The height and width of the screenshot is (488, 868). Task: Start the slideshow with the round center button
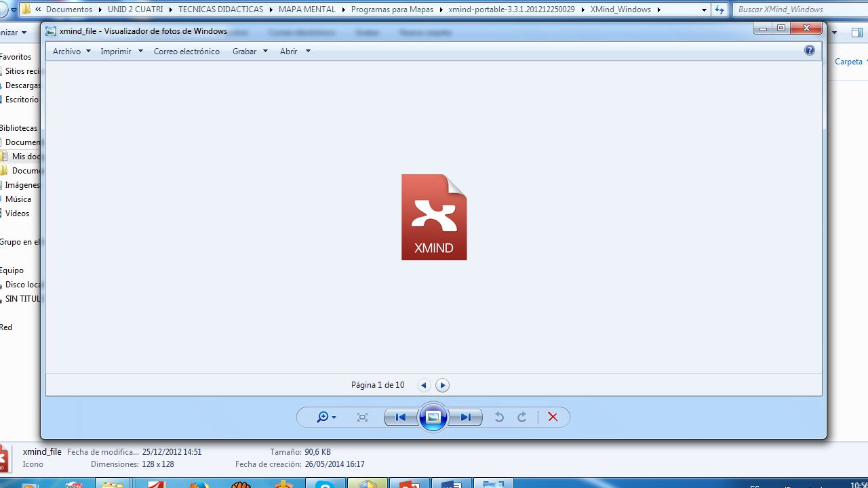(x=433, y=417)
